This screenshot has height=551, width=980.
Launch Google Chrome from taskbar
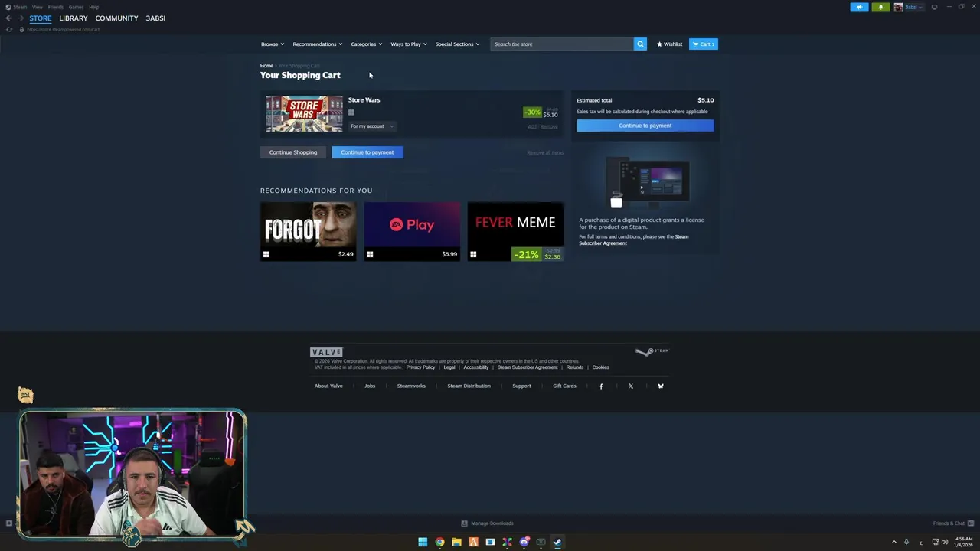(439, 542)
